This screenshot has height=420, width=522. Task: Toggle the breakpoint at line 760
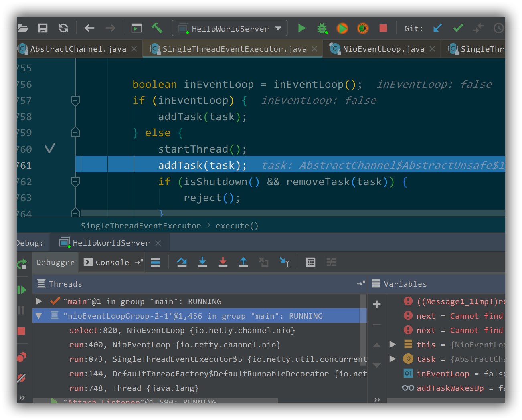click(x=50, y=149)
